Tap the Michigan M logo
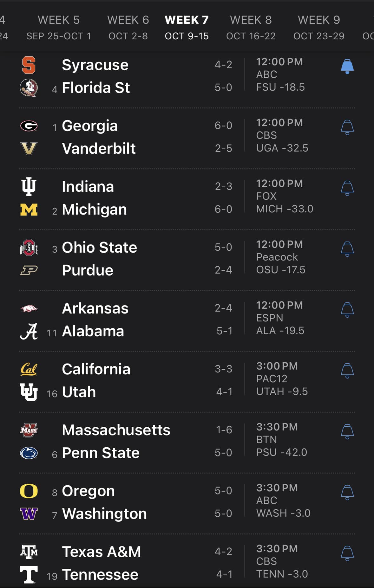The image size is (374, 588). click(29, 210)
